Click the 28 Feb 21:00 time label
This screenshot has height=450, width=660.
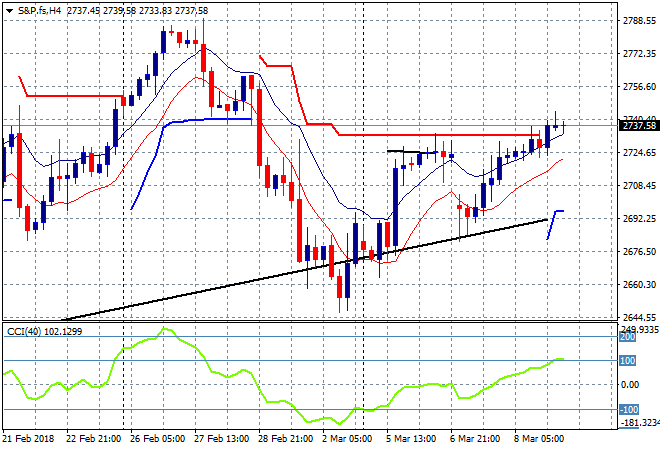tap(285, 439)
